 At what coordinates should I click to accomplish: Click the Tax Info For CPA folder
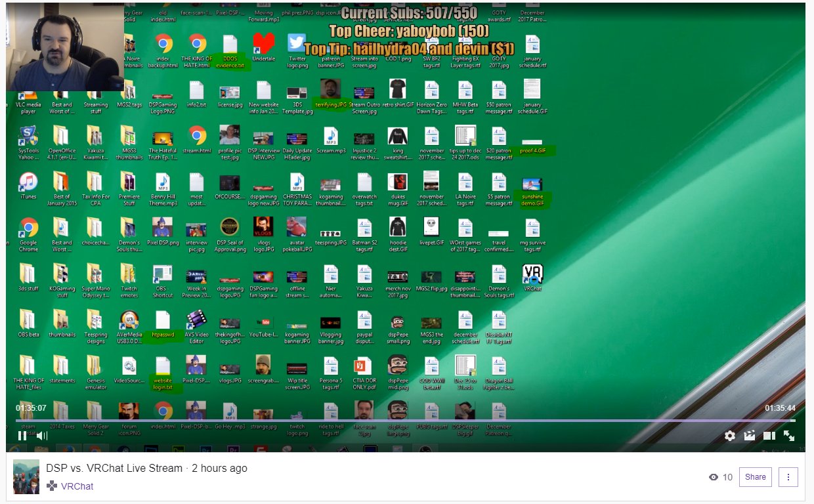[95, 182]
